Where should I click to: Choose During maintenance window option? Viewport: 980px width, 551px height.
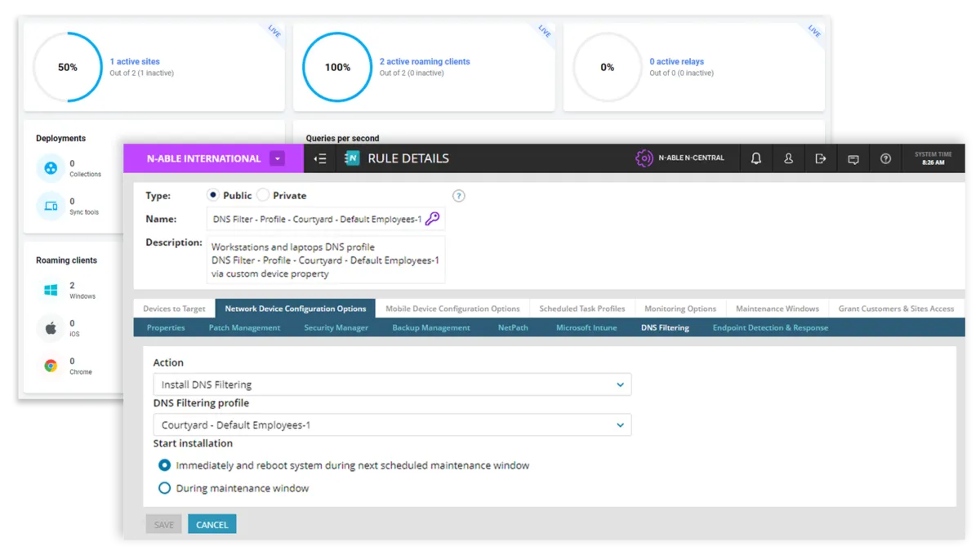coord(164,488)
